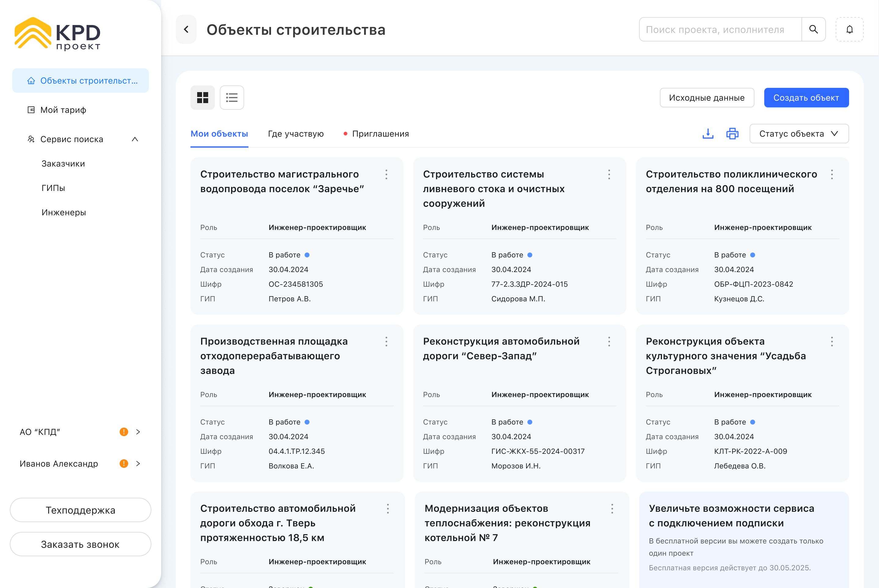
Task: Click the home icon in sidebar
Action: pos(31,81)
